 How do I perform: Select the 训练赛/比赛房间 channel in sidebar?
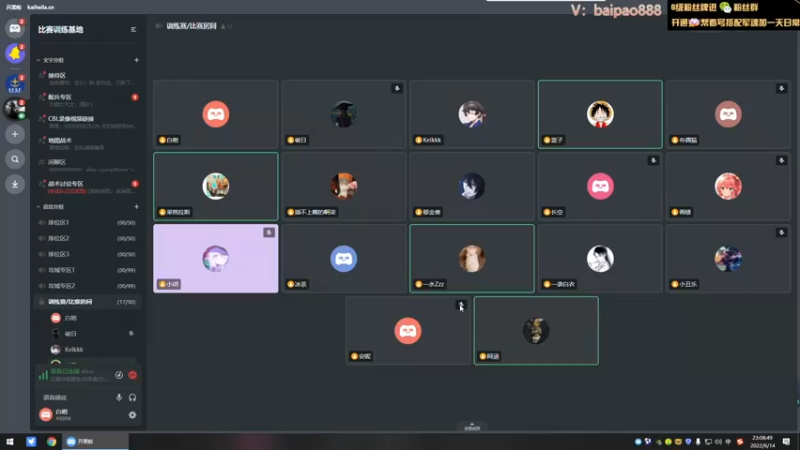coord(88,302)
